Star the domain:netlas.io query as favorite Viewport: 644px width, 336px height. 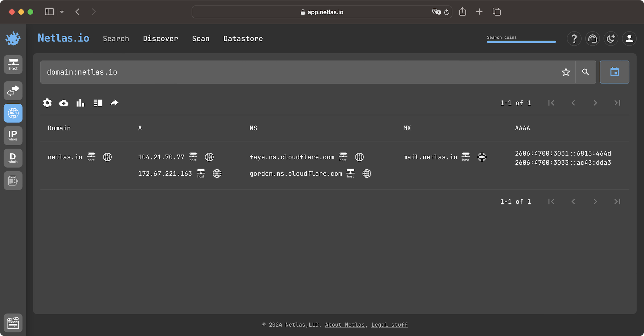566,72
